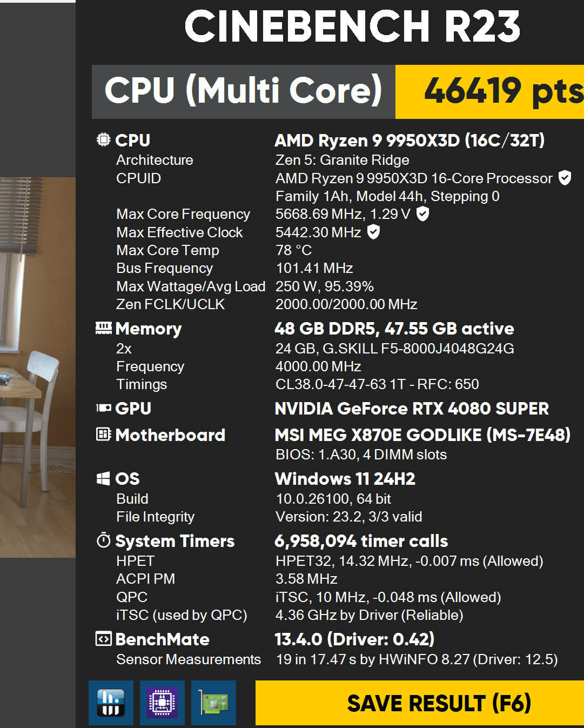Click the System Timers stopwatch icon
This screenshot has width=584, height=728.
click(x=103, y=540)
